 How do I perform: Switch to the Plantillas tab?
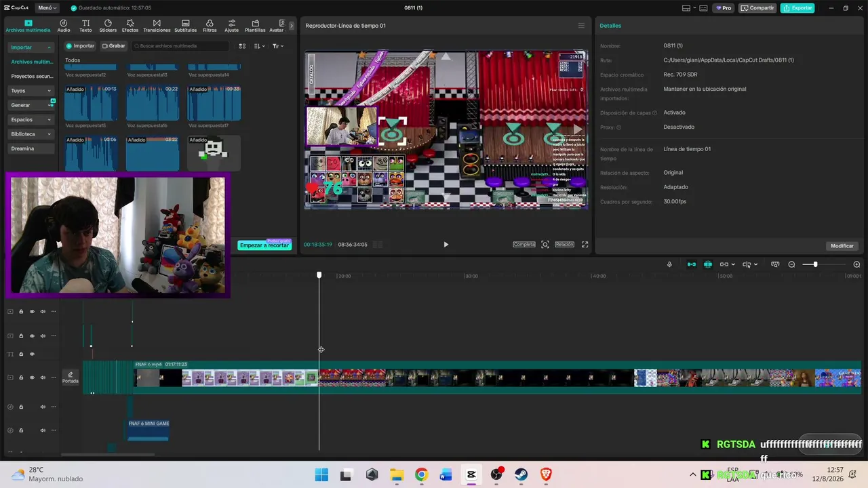255,26
